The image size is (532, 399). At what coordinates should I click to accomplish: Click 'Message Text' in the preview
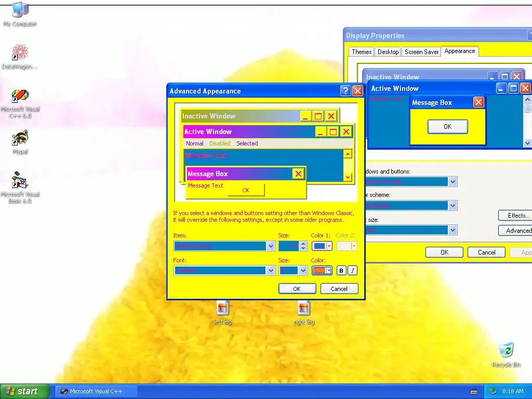pos(205,185)
